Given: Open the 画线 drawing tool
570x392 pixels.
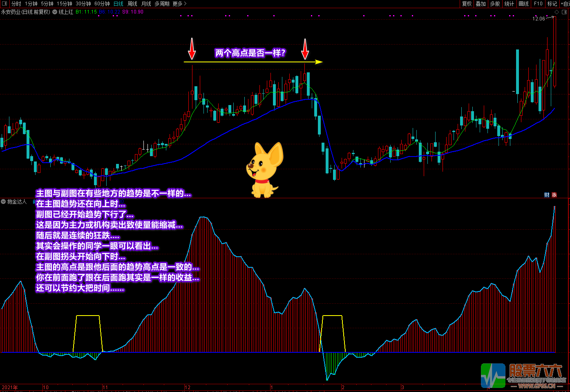Looking at the screenshot, I should point(523,4).
